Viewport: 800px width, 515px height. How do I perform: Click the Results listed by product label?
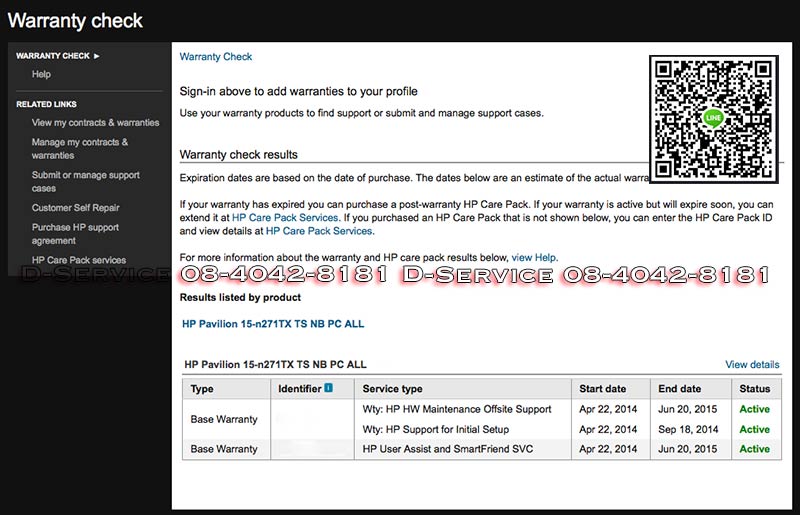click(x=240, y=297)
